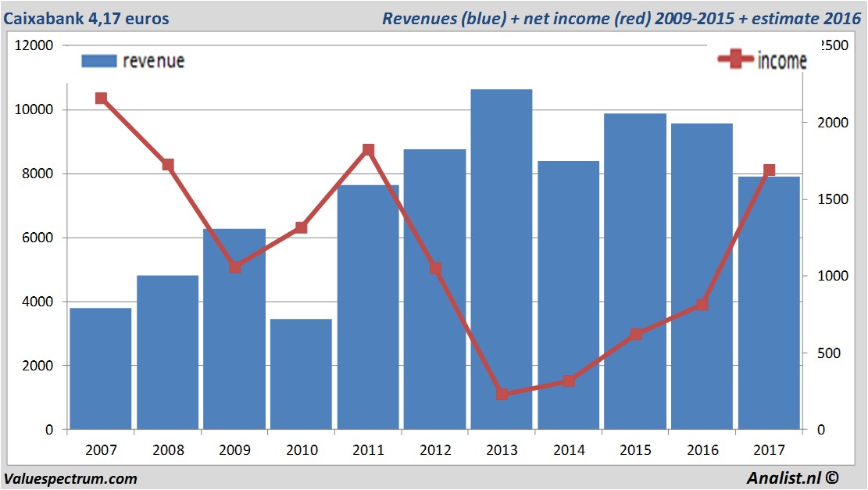Select the 2014 revenue bar
Image resolution: width=868 pixels, height=490 pixels.
(569, 295)
